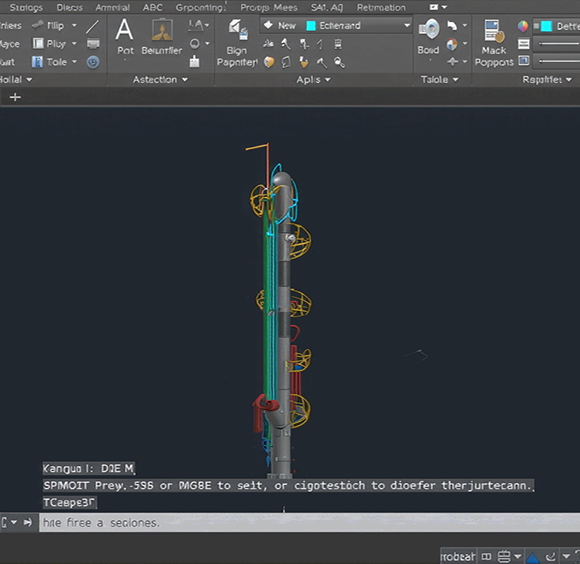Toggle the robeat status bar button

[x=458, y=556]
